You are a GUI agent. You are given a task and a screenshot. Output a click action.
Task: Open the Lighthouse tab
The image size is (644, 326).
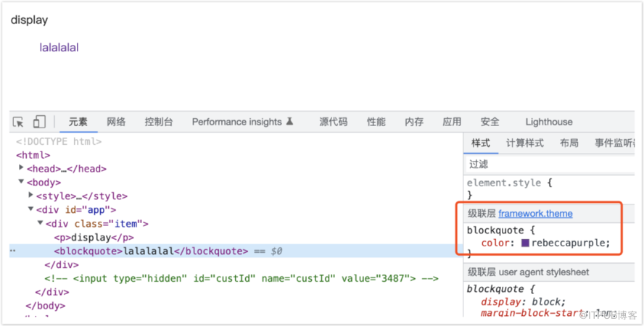(x=549, y=122)
